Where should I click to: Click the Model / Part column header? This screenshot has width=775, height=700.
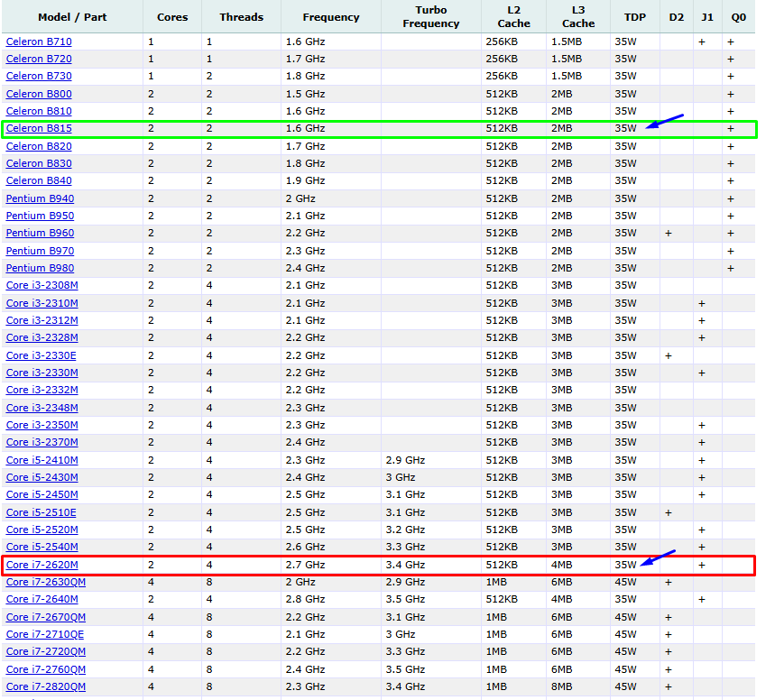click(72, 17)
